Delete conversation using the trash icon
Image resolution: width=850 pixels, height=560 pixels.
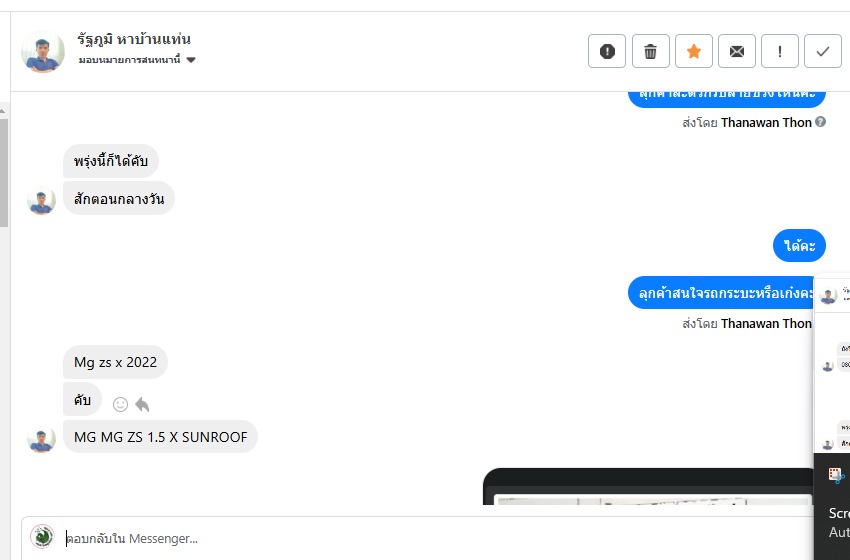[650, 51]
